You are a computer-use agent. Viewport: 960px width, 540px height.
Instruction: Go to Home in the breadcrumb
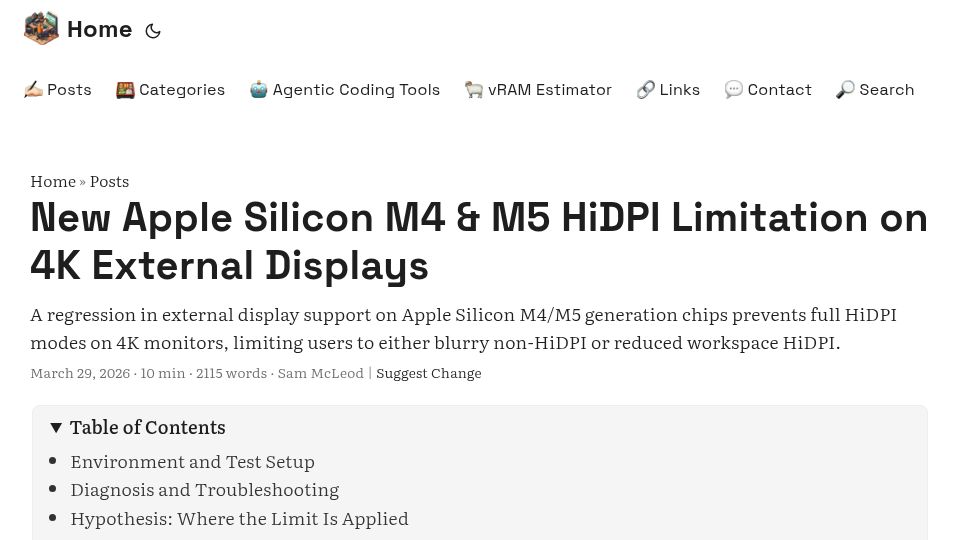point(53,182)
